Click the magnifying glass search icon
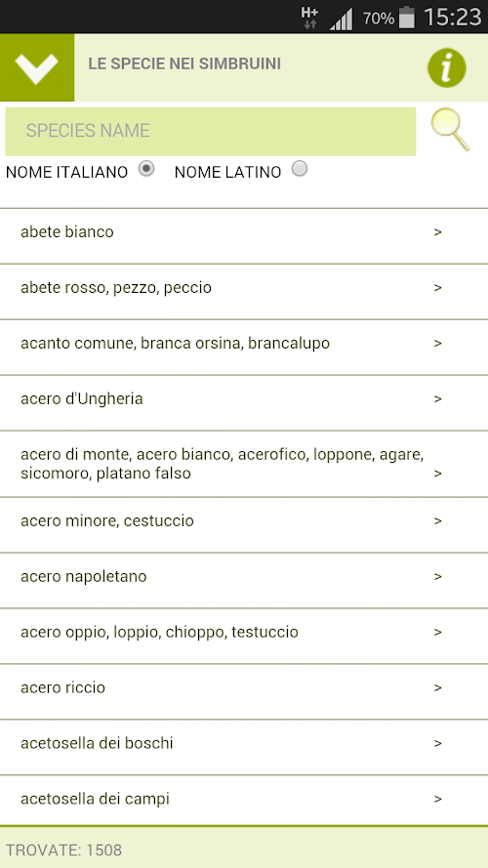 point(450,130)
